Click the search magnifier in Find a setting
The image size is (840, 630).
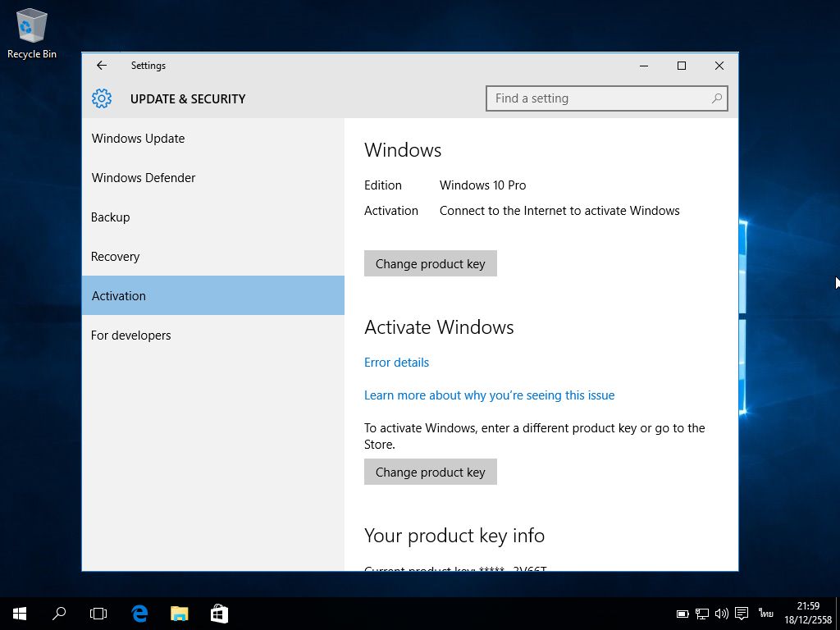point(716,98)
